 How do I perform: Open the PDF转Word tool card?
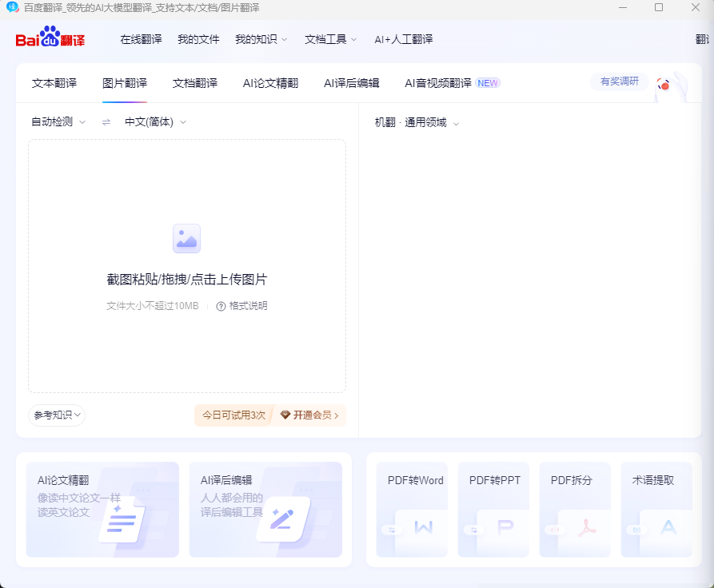(x=412, y=509)
